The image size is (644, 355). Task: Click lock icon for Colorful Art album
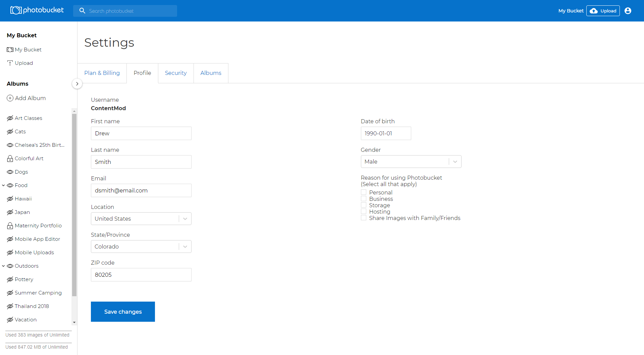[10, 159]
